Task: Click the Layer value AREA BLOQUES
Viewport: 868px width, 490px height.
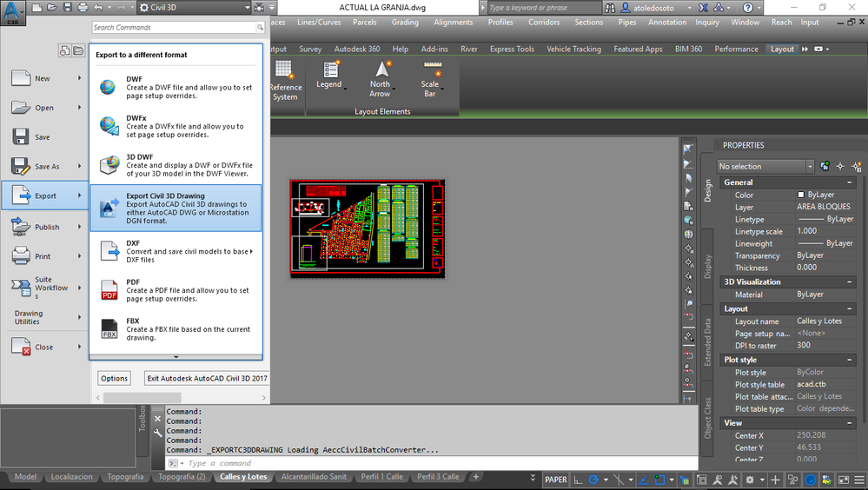Action: pos(825,207)
